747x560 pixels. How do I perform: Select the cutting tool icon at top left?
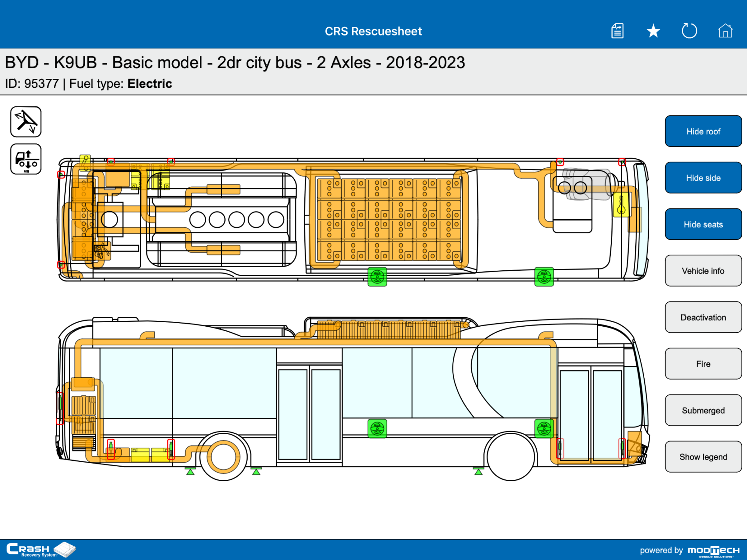click(x=26, y=121)
